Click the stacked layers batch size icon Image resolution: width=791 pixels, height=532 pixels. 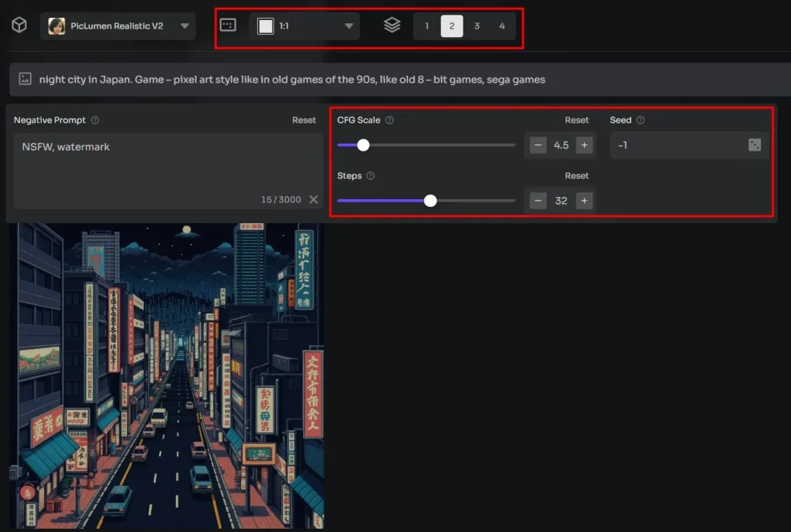pos(392,25)
